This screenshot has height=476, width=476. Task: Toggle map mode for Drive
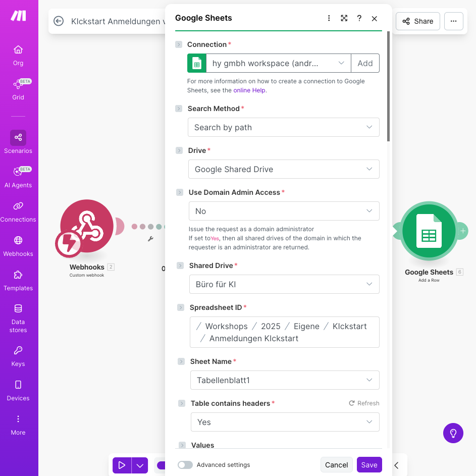[179, 150]
